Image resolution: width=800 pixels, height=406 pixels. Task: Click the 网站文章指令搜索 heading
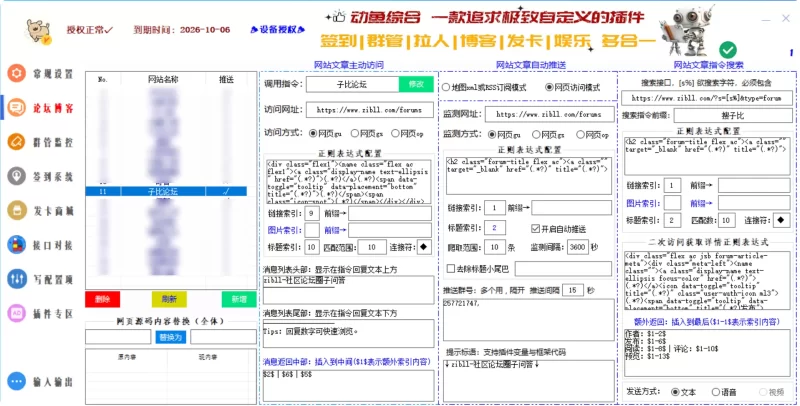pyautogui.click(x=708, y=65)
